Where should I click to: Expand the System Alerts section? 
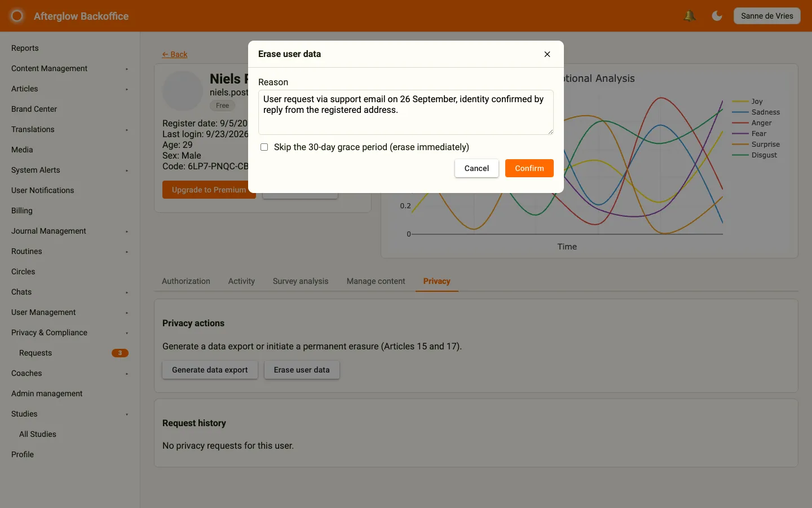[70, 170]
